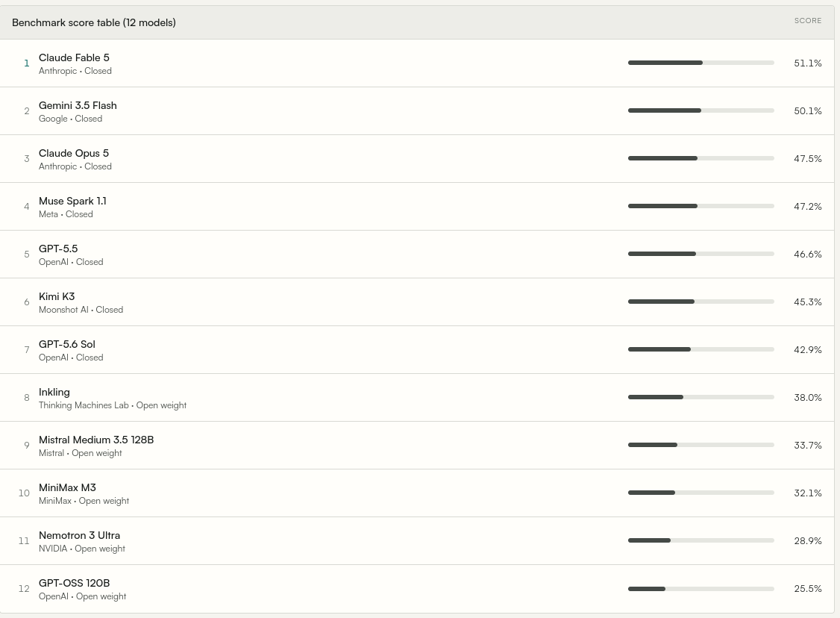
Task: Click rank number 1 badge
Action: point(26,63)
